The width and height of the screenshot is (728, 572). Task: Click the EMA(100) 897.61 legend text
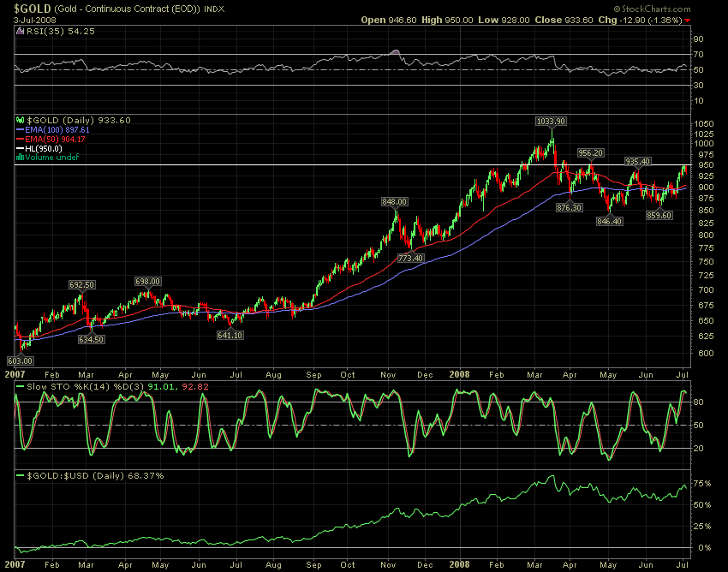coord(57,130)
